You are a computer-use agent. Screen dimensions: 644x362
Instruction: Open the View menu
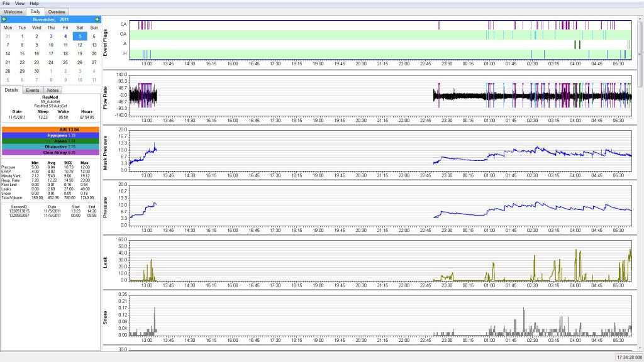coord(20,3)
